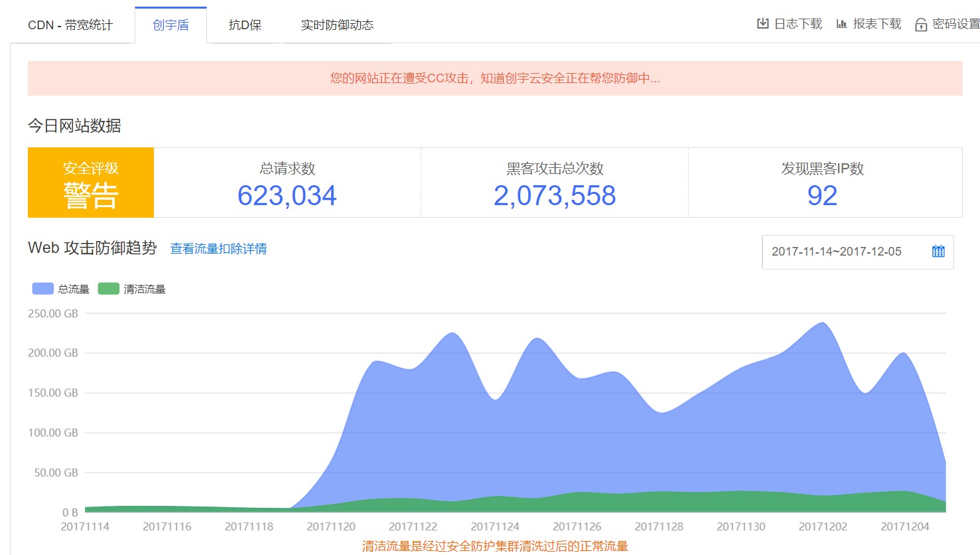This screenshot has width=980, height=555.
Task: Click the clean traffic footnote text
Action: coord(495,546)
